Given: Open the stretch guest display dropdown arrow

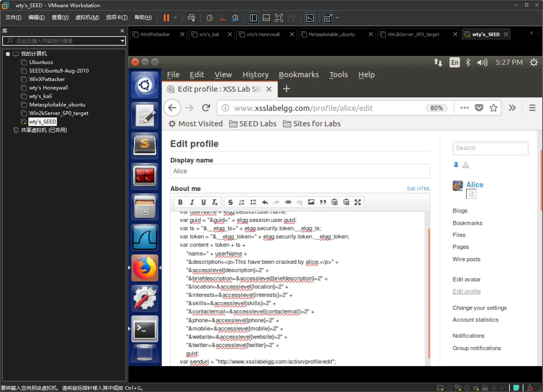Looking at the screenshot, I should (x=337, y=18).
